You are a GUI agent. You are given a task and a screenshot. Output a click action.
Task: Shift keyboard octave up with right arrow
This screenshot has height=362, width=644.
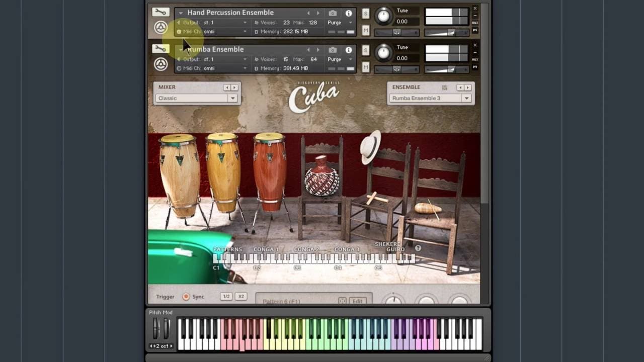click(x=171, y=346)
